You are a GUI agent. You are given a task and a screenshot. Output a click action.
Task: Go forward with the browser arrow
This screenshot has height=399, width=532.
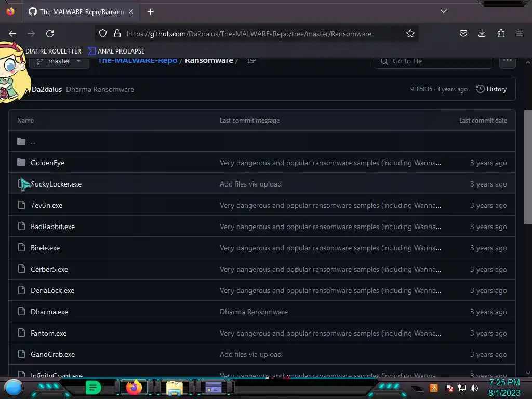[x=31, y=34]
